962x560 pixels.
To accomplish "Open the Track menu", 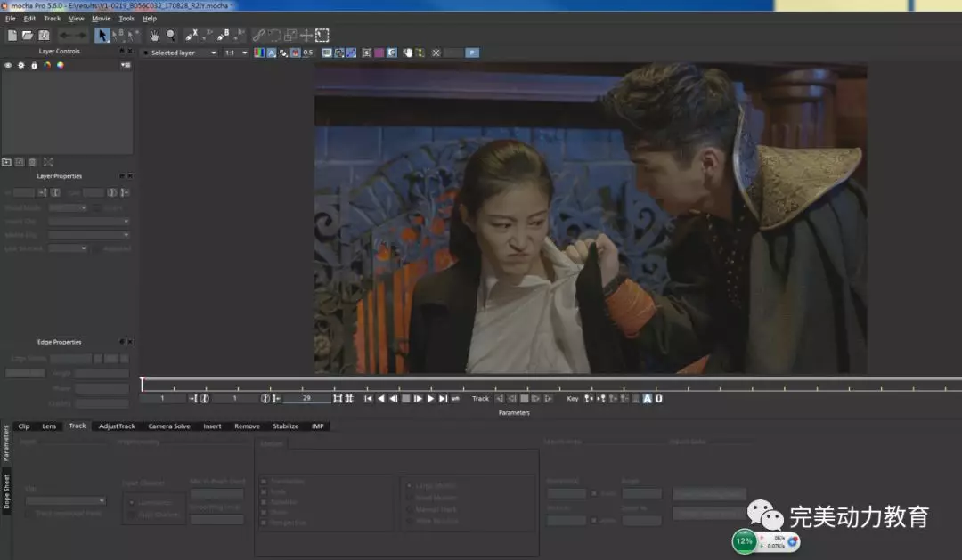I will 53,19.
